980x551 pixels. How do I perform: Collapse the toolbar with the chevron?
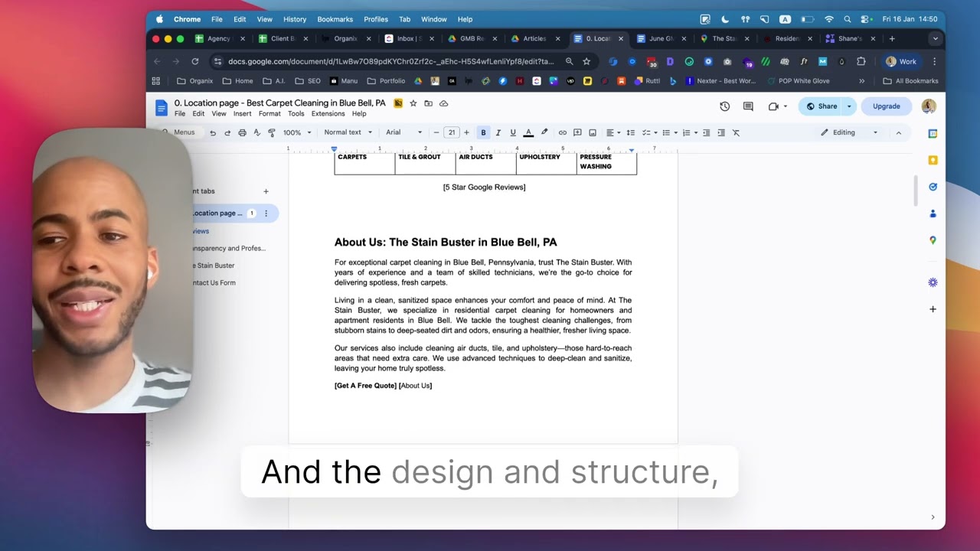[x=899, y=132]
